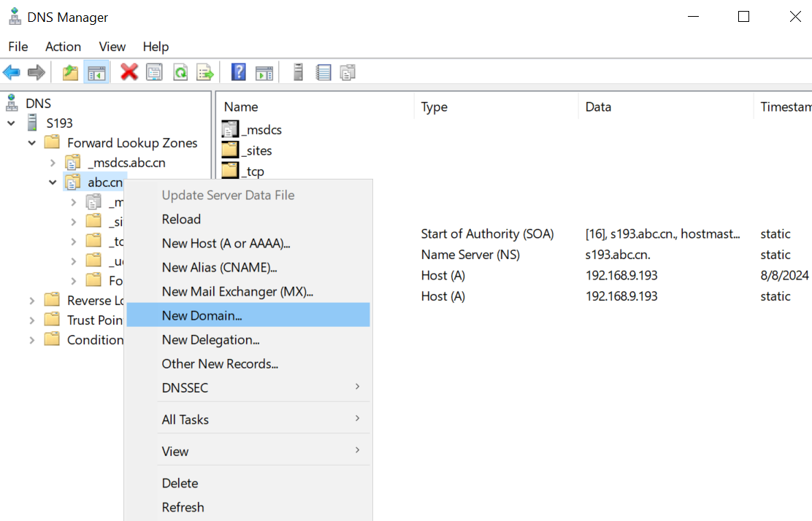Select the Name Server (NS) record

pyautogui.click(x=470, y=254)
